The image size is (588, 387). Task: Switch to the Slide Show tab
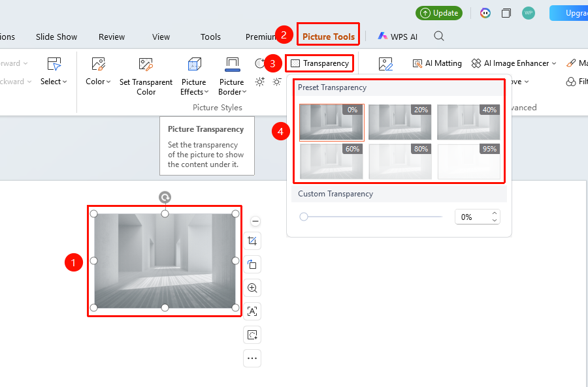[57, 37]
